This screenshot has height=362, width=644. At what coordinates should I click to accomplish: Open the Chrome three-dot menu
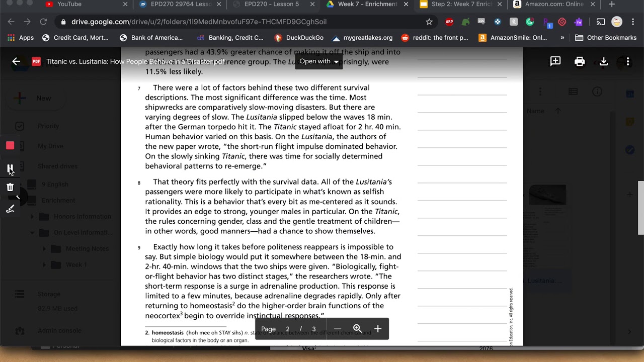[633, 22]
